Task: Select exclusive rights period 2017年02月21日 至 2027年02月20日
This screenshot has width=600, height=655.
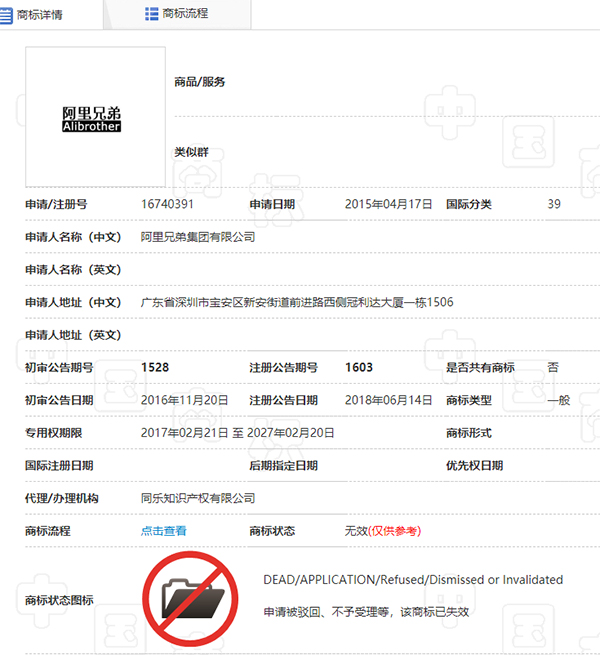Action: [237, 433]
